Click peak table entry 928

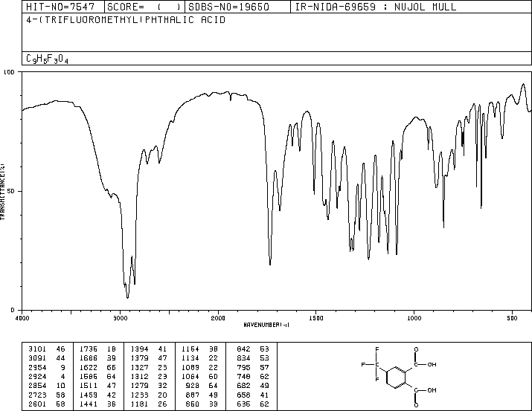pyautogui.click(x=193, y=386)
